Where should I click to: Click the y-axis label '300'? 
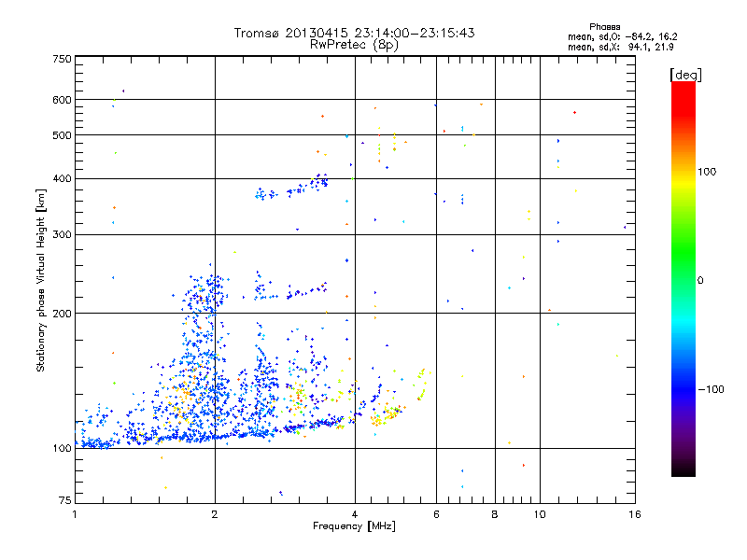click(x=62, y=235)
